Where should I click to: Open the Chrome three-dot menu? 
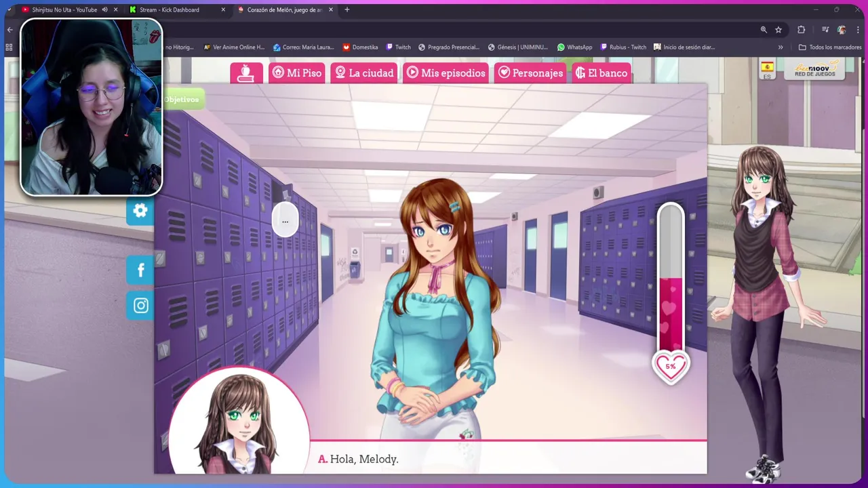pos(858,30)
